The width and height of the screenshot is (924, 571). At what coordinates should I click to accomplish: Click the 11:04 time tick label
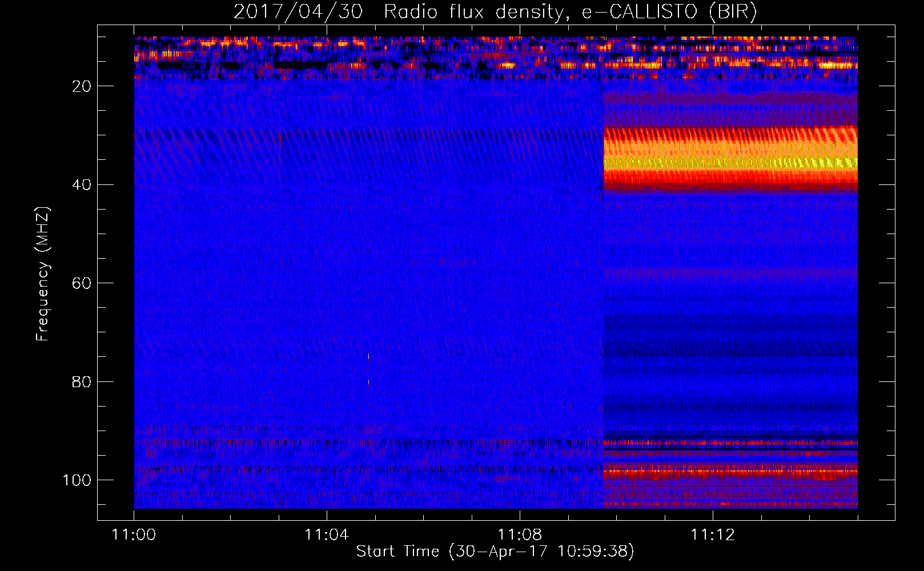[x=327, y=534]
